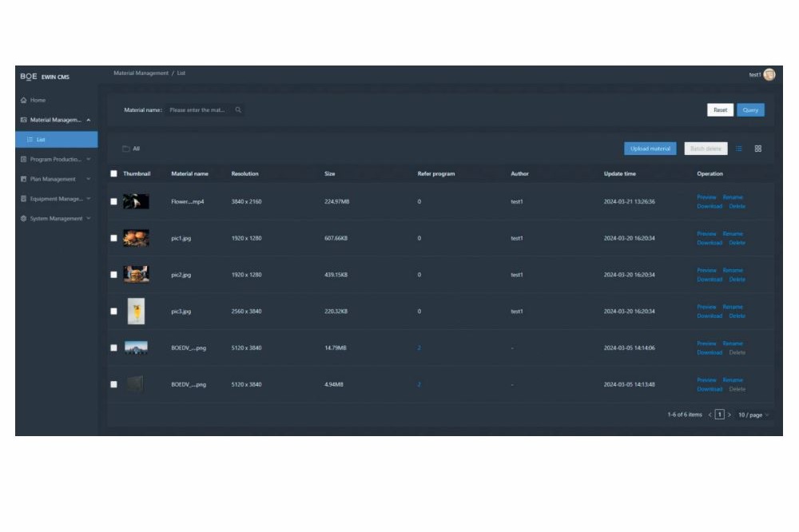Click the Plan Management sidebar icon
The image size is (799, 532).
click(x=23, y=180)
